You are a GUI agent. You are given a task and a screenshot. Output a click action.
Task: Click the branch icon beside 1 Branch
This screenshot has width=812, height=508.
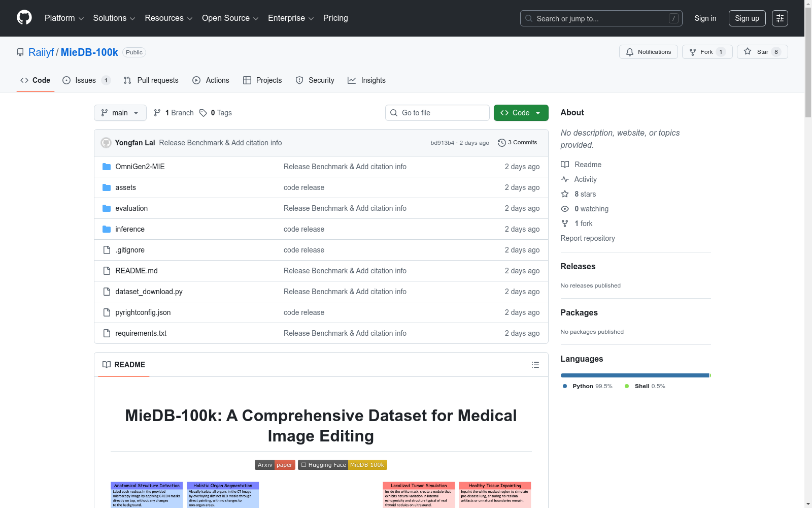157,113
